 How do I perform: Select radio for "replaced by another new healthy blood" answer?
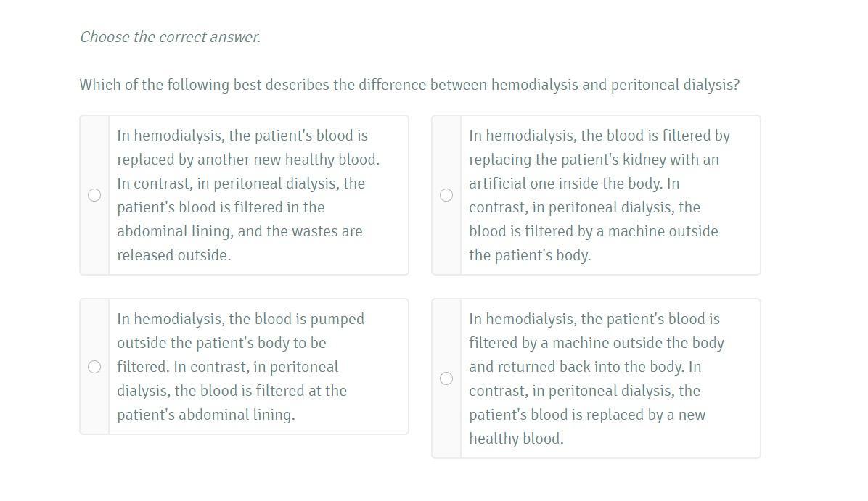click(x=94, y=195)
